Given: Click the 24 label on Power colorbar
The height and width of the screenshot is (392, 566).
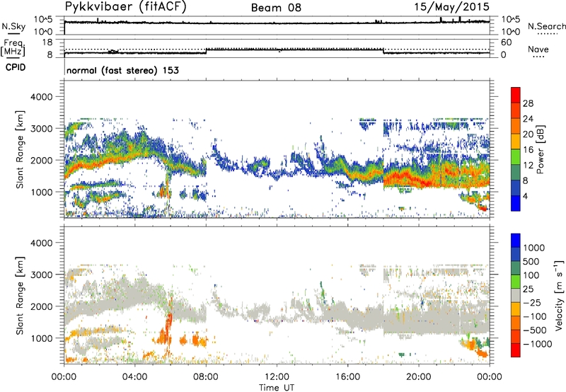Looking at the screenshot, I should [528, 119].
